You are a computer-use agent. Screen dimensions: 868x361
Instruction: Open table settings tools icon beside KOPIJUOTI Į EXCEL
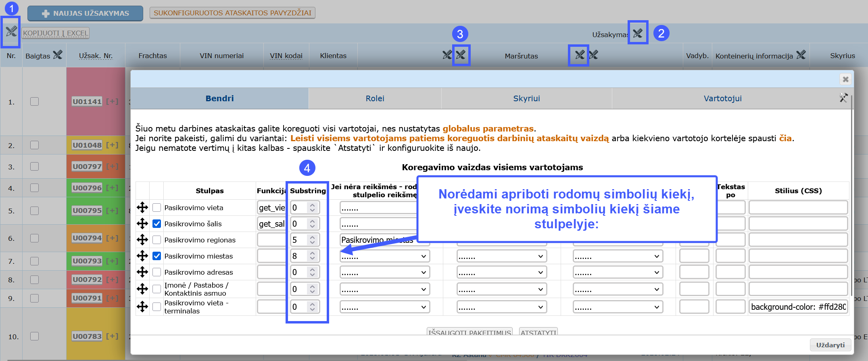[11, 31]
